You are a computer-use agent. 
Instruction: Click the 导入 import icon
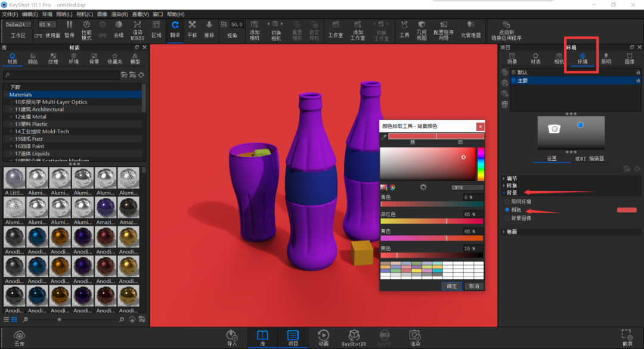(x=232, y=338)
